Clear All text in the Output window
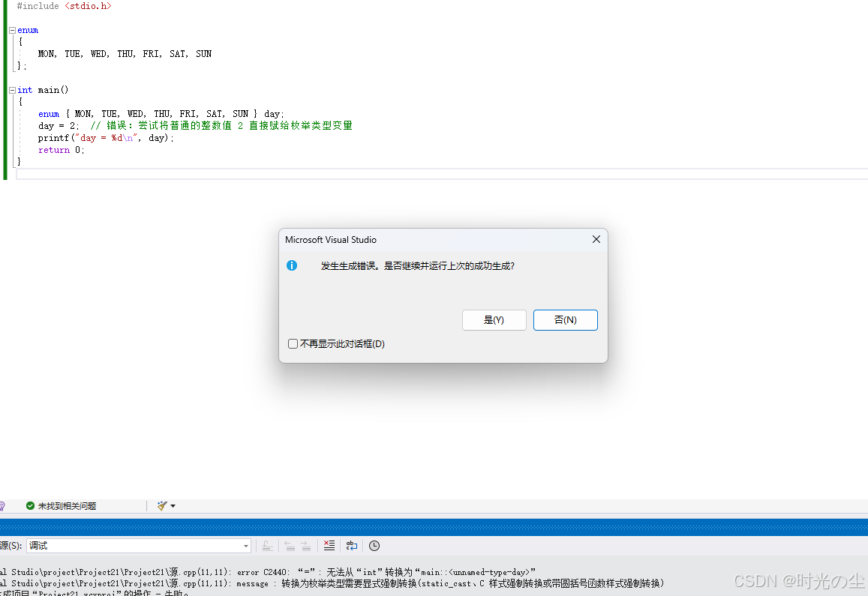This screenshot has height=596, width=868. coord(329,546)
